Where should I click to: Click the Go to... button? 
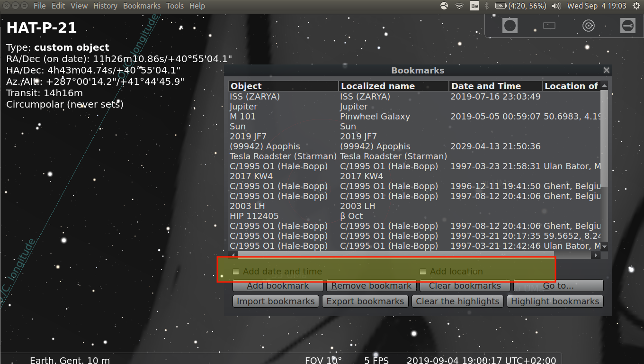click(558, 286)
